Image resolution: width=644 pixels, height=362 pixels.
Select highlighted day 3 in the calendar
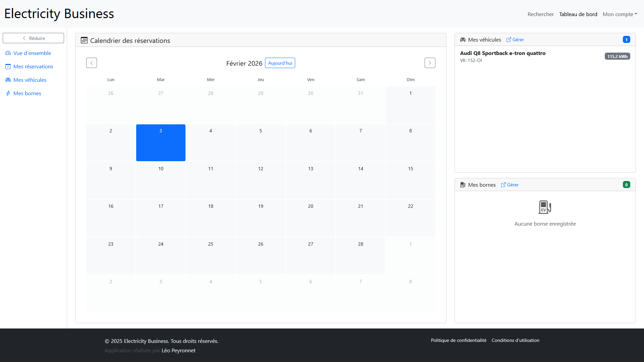[161, 143]
